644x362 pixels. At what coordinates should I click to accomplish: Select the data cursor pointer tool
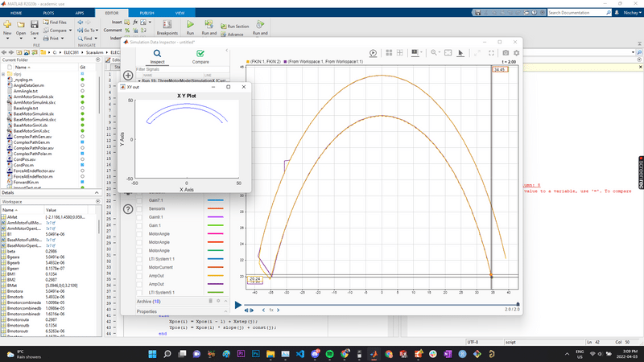pos(460,52)
